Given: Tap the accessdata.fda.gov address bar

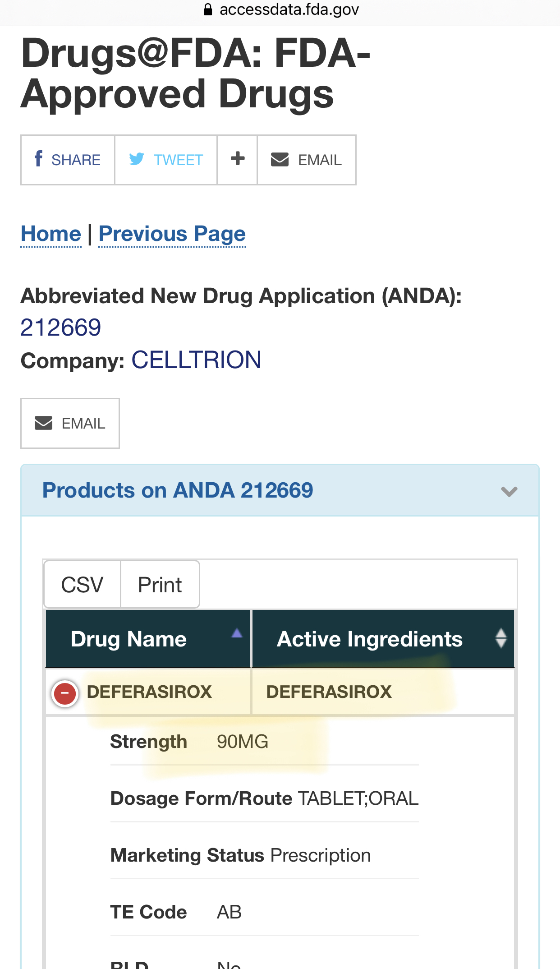Looking at the screenshot, I should [x=289, y=9].
